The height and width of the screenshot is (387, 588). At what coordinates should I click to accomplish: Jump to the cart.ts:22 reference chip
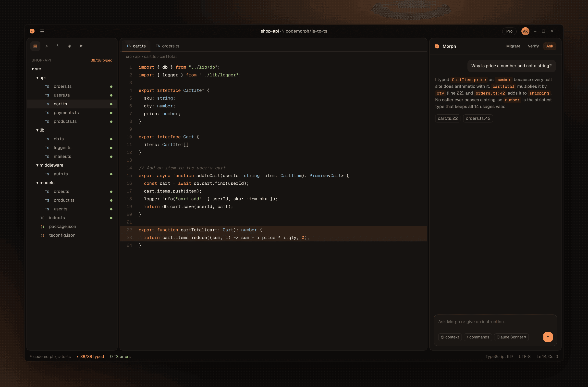[x=447, y=118]
